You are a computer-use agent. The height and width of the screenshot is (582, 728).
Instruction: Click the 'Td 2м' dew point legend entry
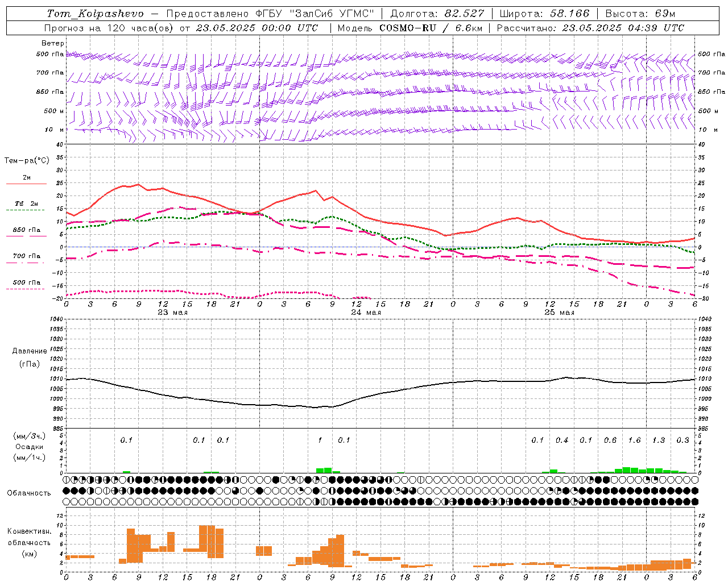(x=27, y=203)
